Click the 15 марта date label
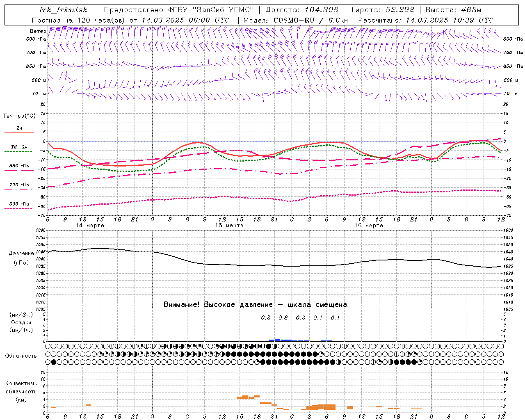The width and height of the screenshot is (525, 420). (x=229, y=226)
